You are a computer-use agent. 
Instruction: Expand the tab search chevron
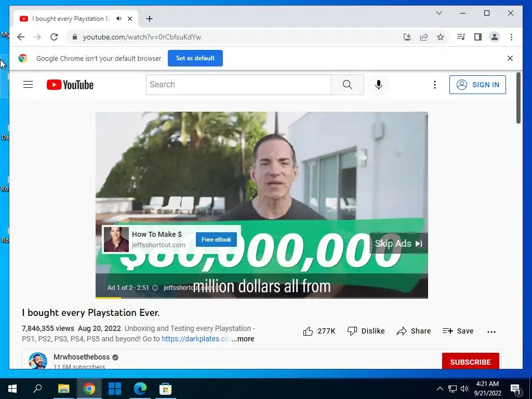(x=438, y=13)
